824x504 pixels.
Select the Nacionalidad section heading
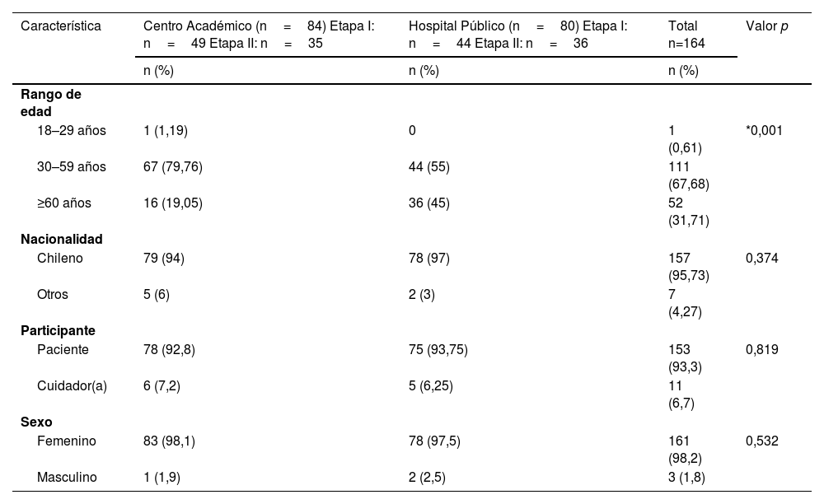62,240
